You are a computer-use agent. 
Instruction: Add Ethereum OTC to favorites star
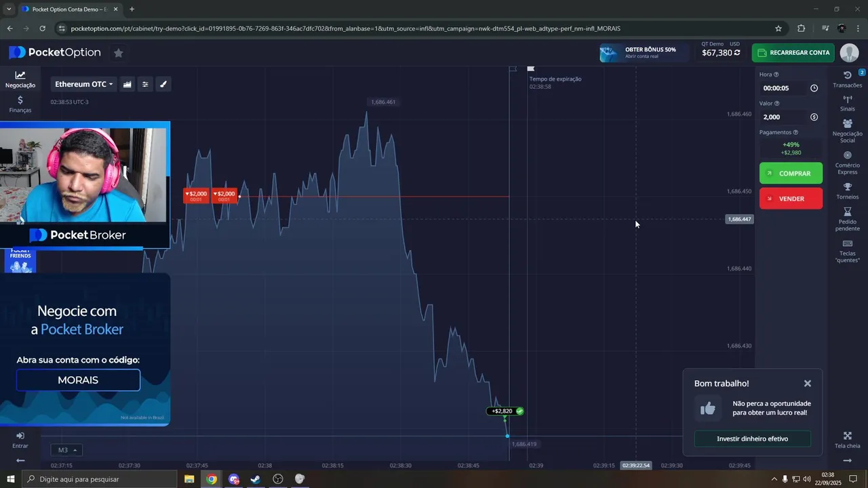coord(118,53)
